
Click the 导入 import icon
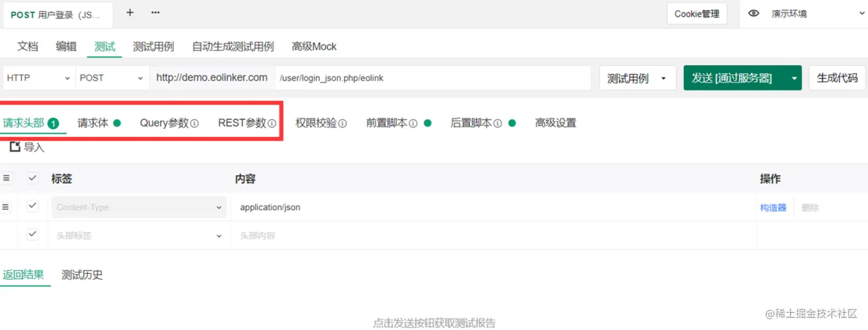click(x=15, y=147)
